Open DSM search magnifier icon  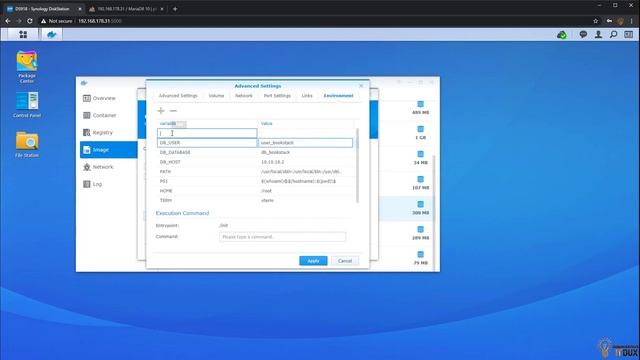613,35
